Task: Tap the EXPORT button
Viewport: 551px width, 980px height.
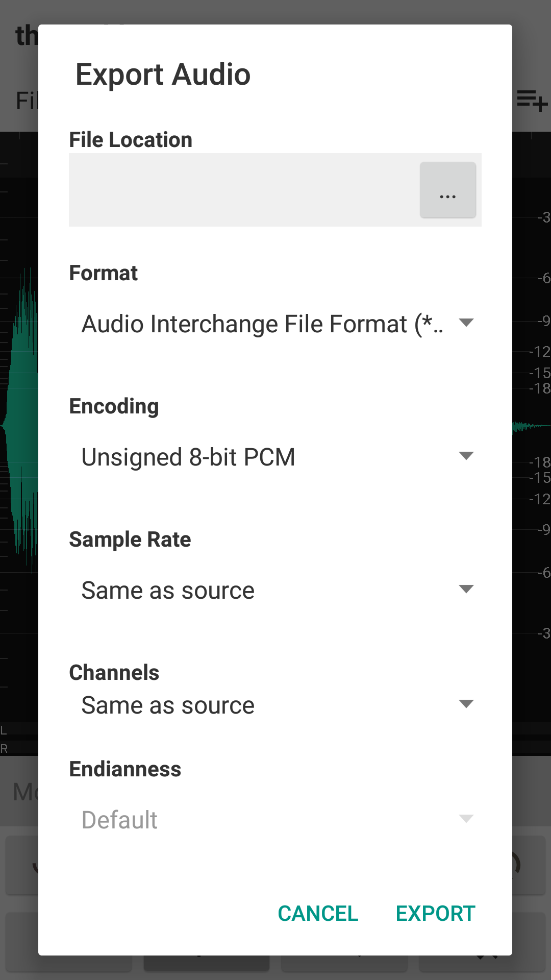Action: [435, 914]
